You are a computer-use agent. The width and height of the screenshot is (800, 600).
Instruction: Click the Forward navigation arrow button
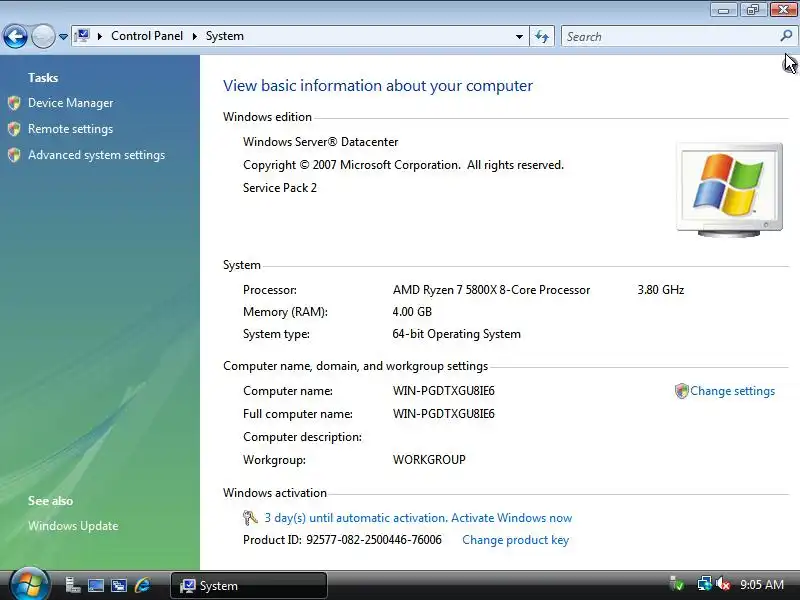pos(43,36)
